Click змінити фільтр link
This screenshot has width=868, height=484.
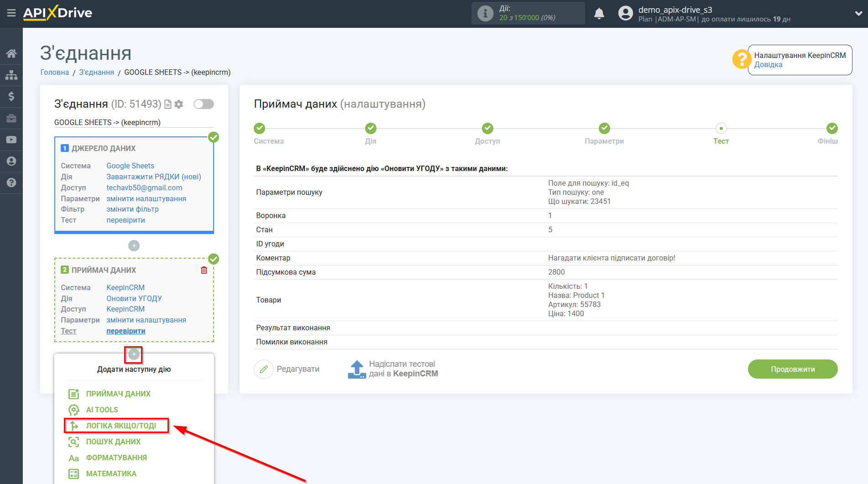tap(132, 209)
